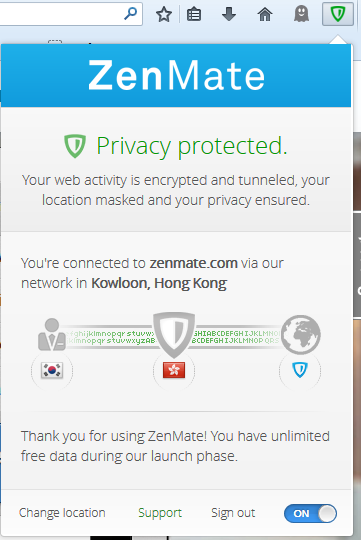Screen dimensions: 361x540
Task: Click the ZenMate header logo
Action: [176, 75]
